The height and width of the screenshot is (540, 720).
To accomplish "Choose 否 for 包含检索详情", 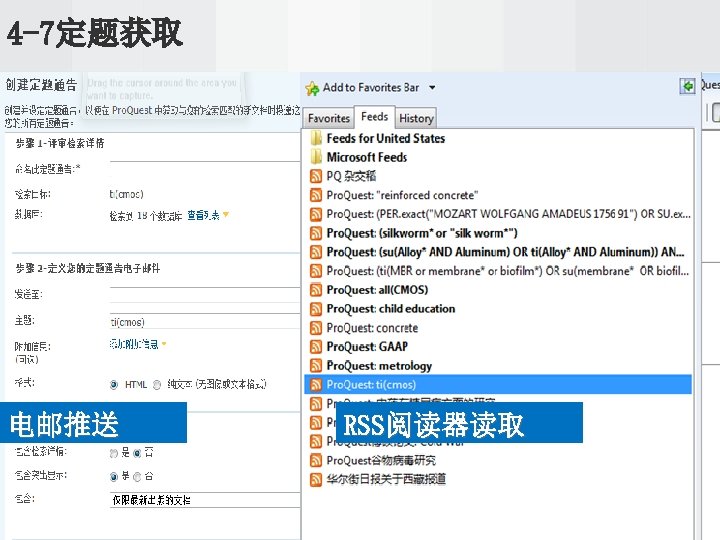I will point(137,453).
